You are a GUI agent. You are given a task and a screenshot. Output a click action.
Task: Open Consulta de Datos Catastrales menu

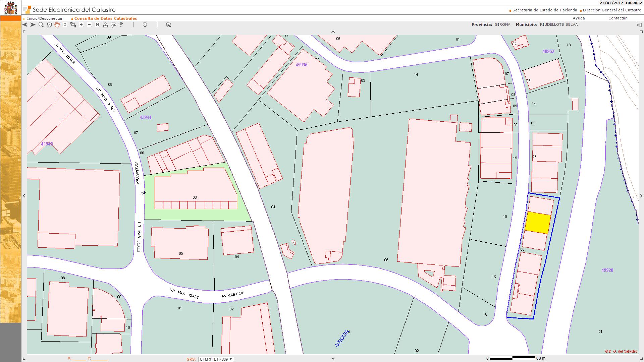(x=105, y=18)
